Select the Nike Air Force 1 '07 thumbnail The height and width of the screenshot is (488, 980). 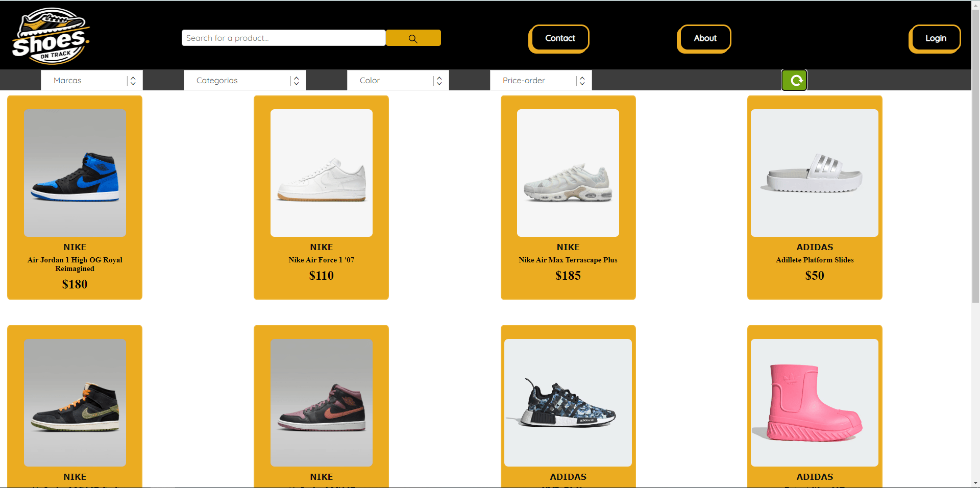click(x=322, y=173)
